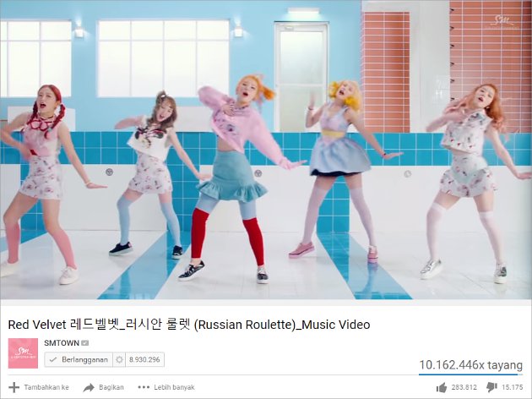The image size is (532, 399).
Task: Toggle the Berlangganan subscribed button
Action: click(x=79, y=359)
